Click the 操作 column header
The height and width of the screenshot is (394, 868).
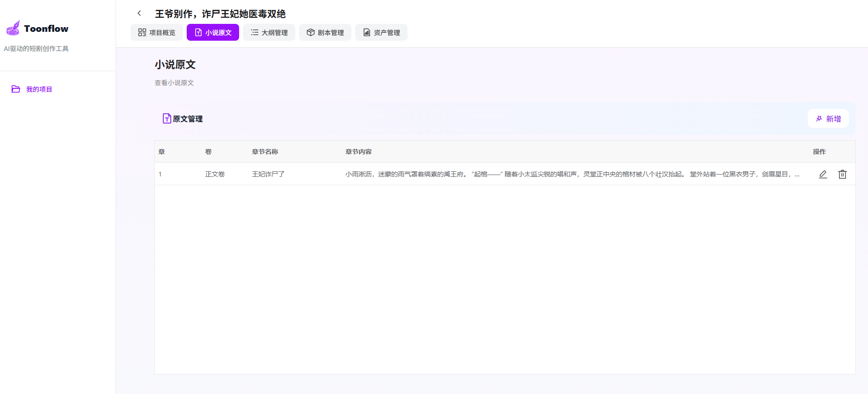(819, 152)
